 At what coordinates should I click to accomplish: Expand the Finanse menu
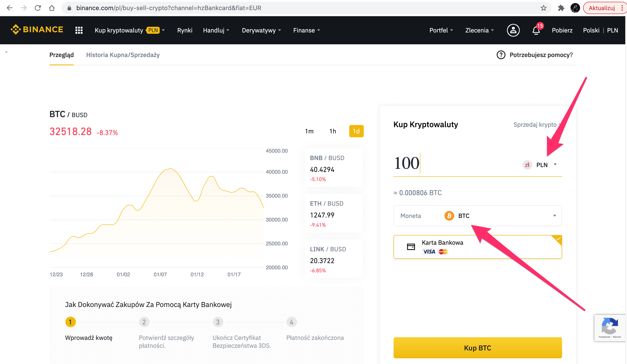click(306, 30)
